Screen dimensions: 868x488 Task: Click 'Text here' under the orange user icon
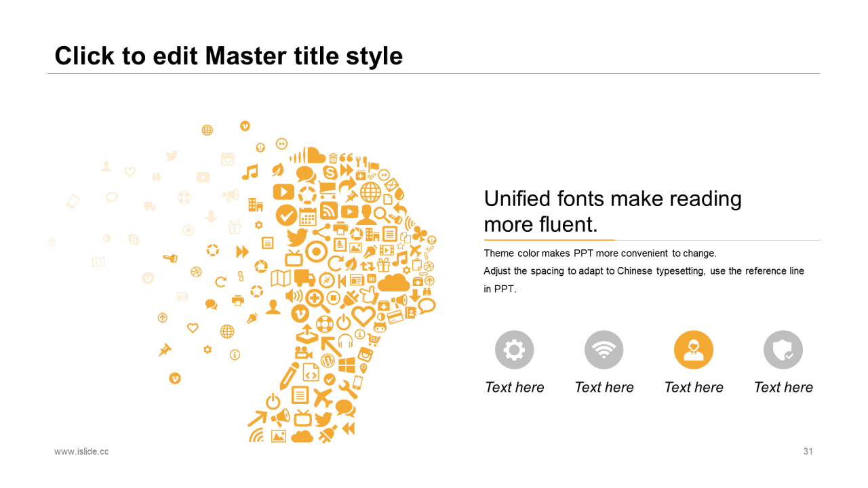[x=694, y=387]
